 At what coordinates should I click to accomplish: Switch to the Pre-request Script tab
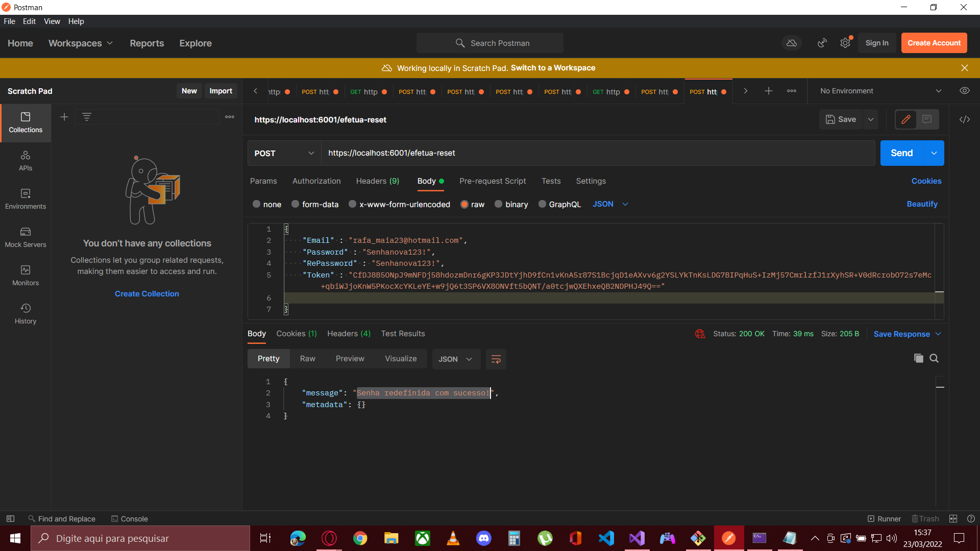pyautogui.click(x=493, y=181)
